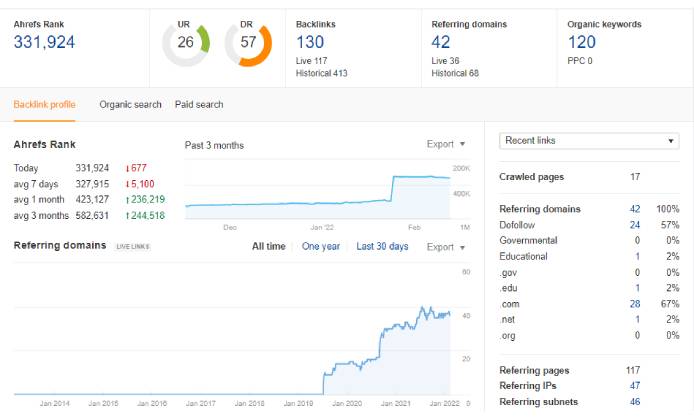Image resolution: width=694 pixels, height=418 pixels.
Task: Click the .org row label
Action: coord(508,336)
